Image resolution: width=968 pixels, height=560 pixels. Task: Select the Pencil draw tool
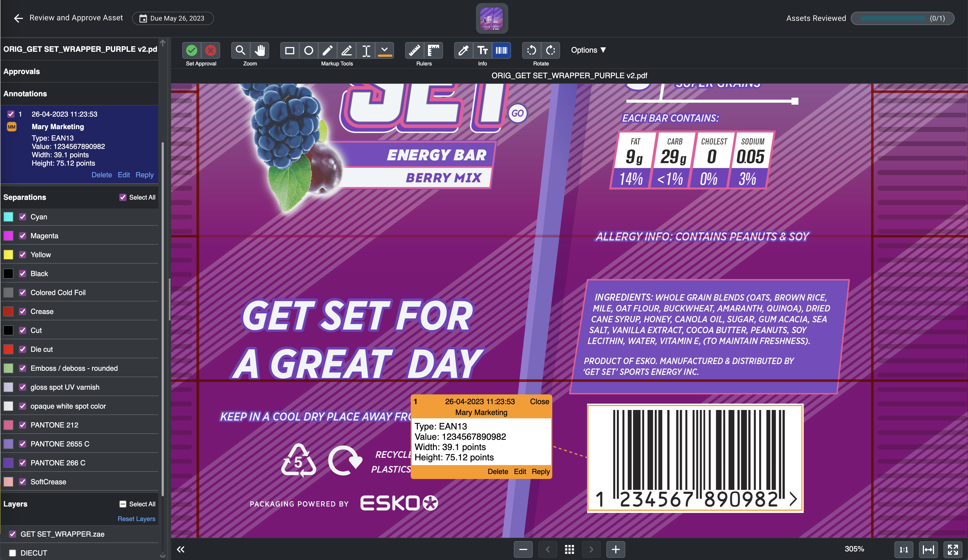point(326,50)
